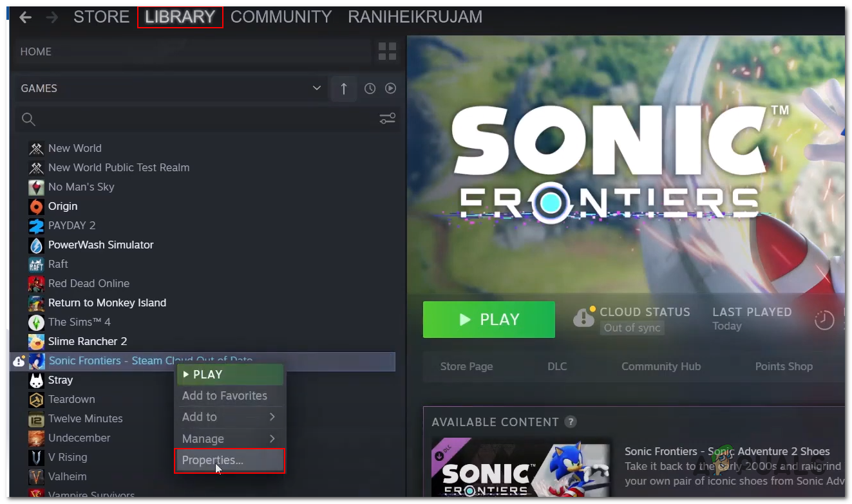The height and width of the screenshot is (504, 852).
Task: Open the Community Hub link
Action: [x=661, y=366]
